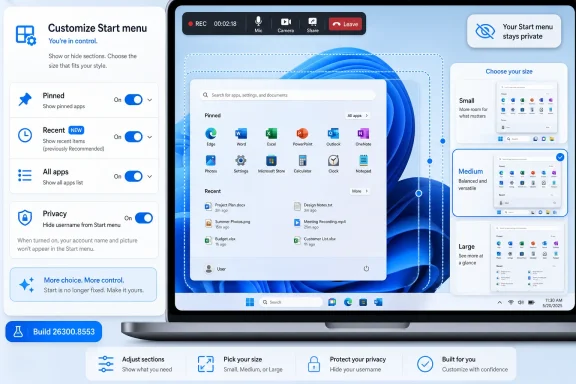Viewport: 576px width, 384px height.
Task: Toggle Privacy hide username switch
Action: (144, 218)
